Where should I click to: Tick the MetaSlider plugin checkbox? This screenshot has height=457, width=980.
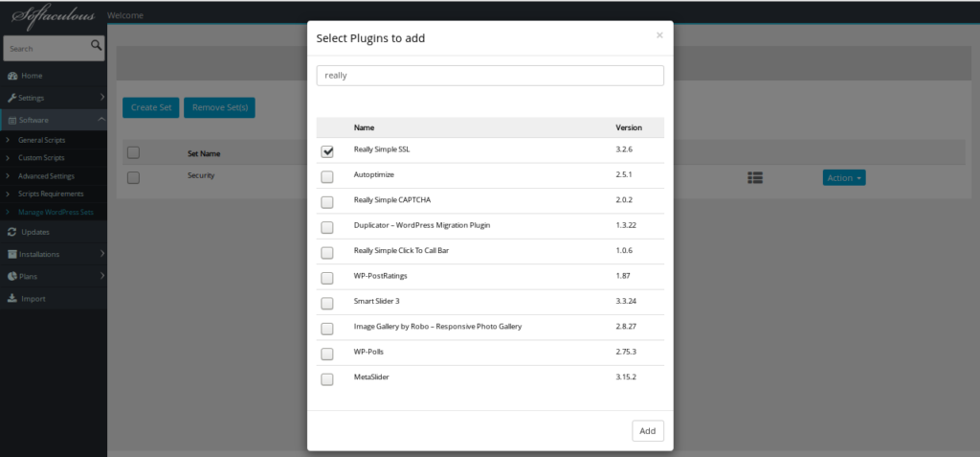tap(327, 378)
